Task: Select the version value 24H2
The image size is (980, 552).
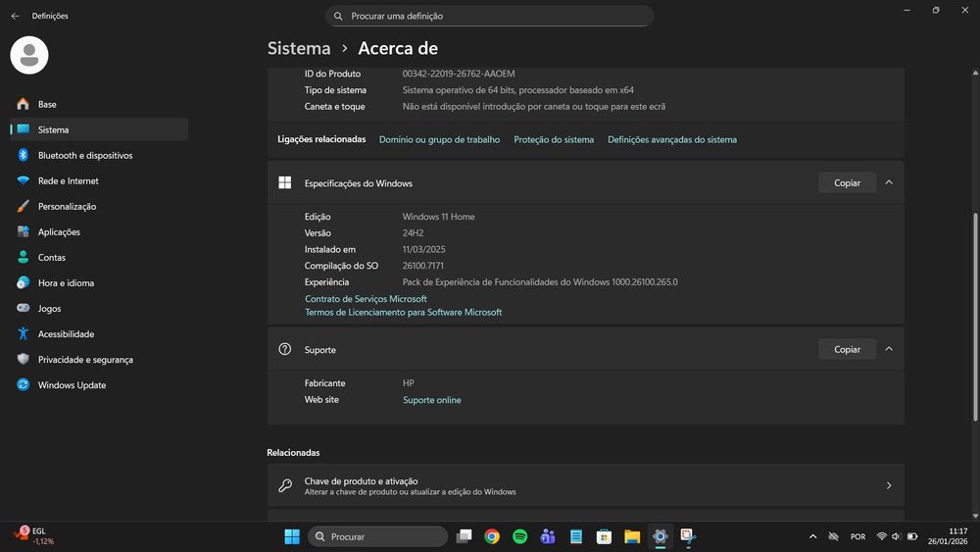Action: [414, 232]
